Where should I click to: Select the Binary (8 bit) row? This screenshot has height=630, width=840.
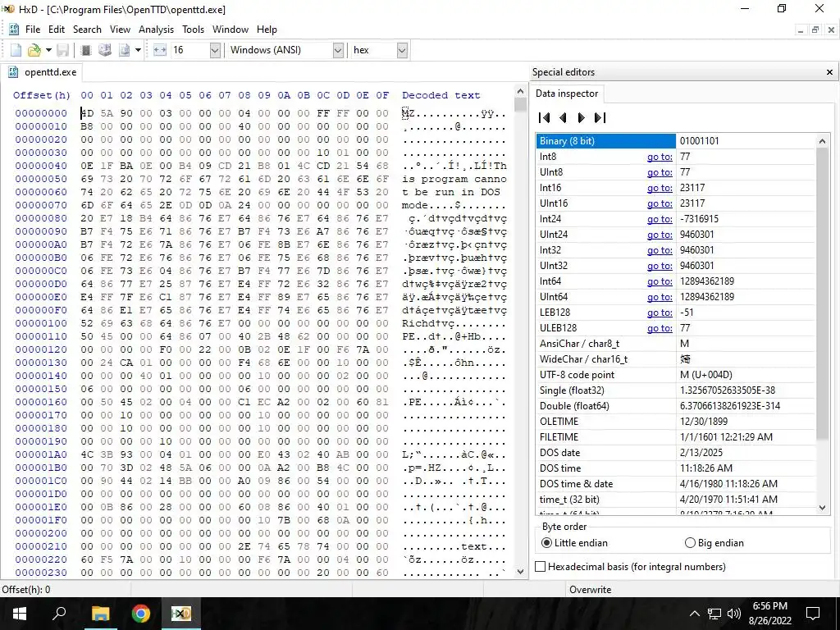tap(676, 141)
